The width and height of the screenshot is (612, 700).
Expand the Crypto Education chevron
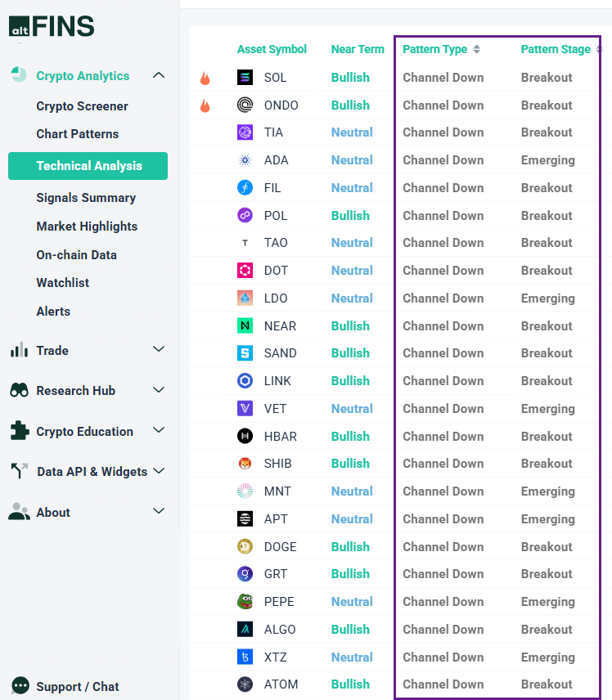click(x=159, y=430)
